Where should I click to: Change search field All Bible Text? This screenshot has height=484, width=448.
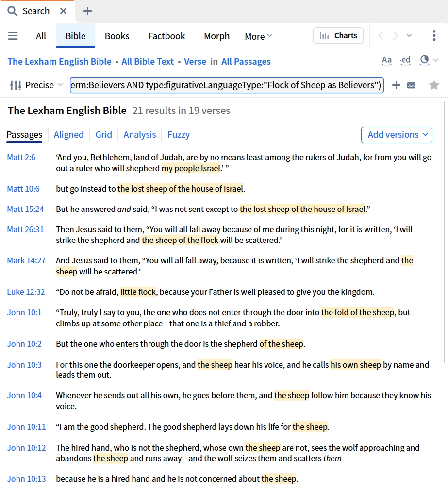148,62
